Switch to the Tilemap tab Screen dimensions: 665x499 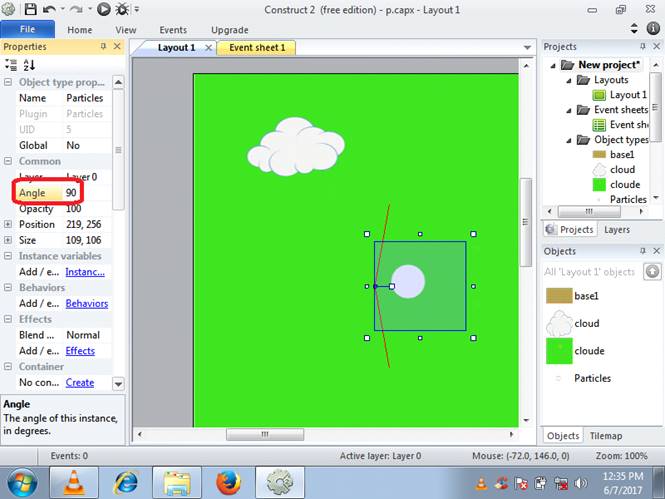606,436
